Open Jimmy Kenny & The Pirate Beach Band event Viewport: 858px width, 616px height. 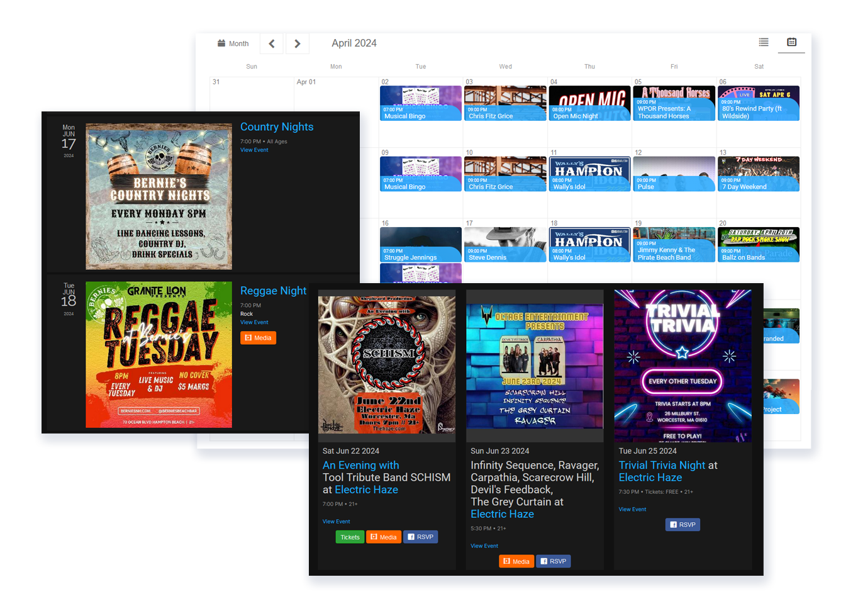(674, 245)
